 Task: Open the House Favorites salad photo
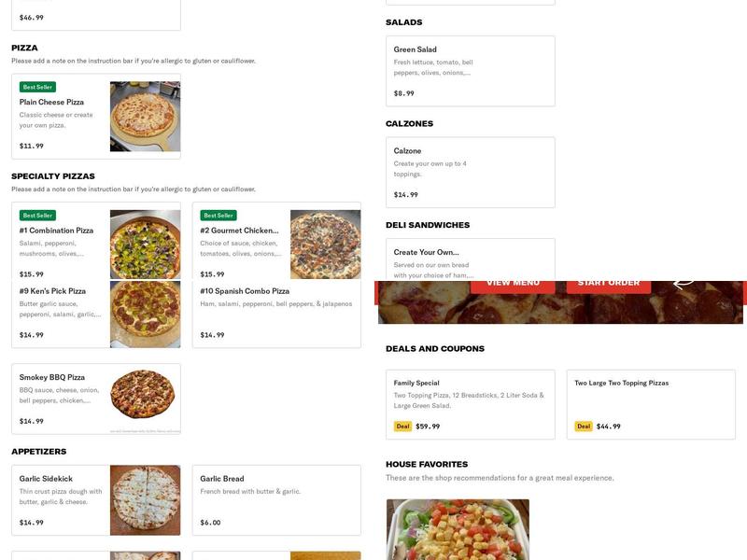click(x=458, y=529)
